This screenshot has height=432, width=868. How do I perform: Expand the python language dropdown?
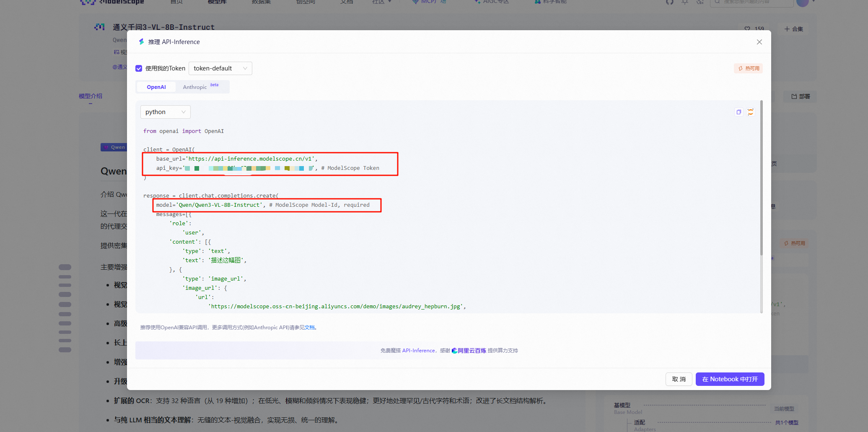pyautogui.click(x=165, y=112)
